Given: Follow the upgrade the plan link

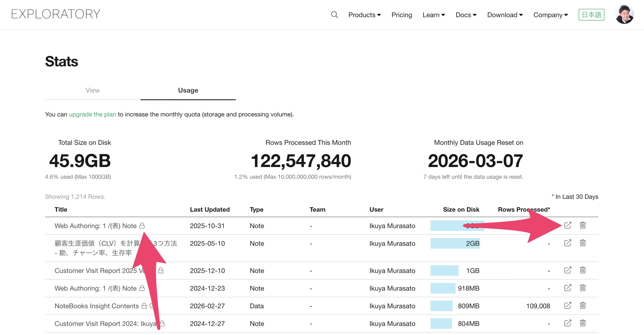Looking at the screenshot, I should tap(92, 114).
